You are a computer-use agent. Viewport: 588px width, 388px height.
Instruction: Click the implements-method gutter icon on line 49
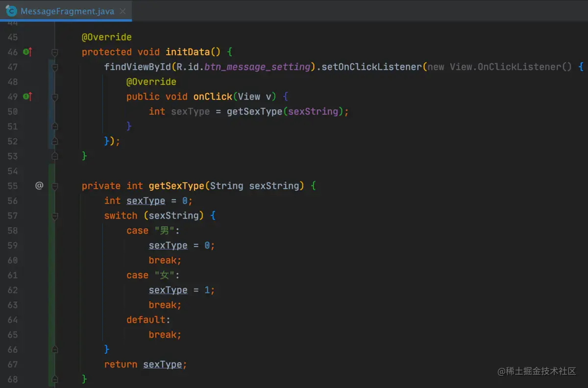click(28, 97)
